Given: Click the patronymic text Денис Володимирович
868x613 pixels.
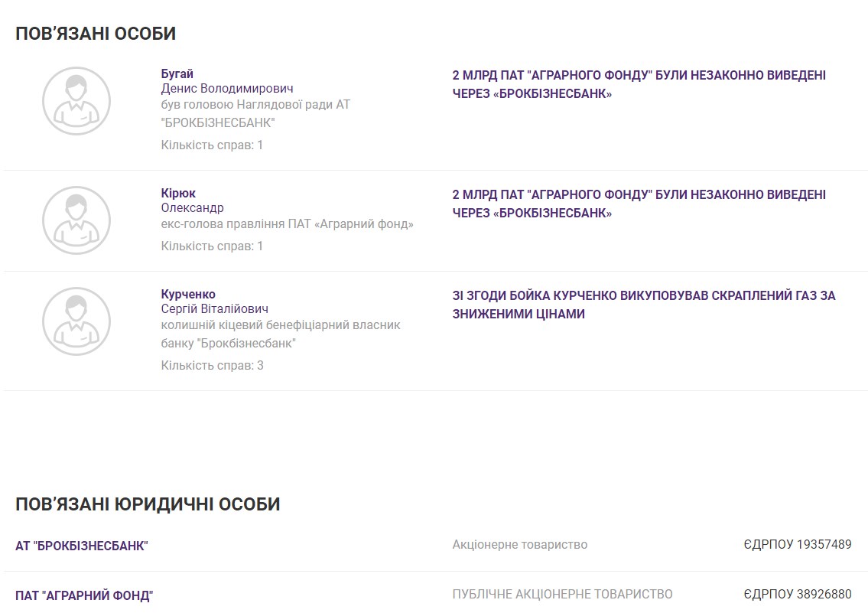Looking at the screenshot, I should 227,89.
